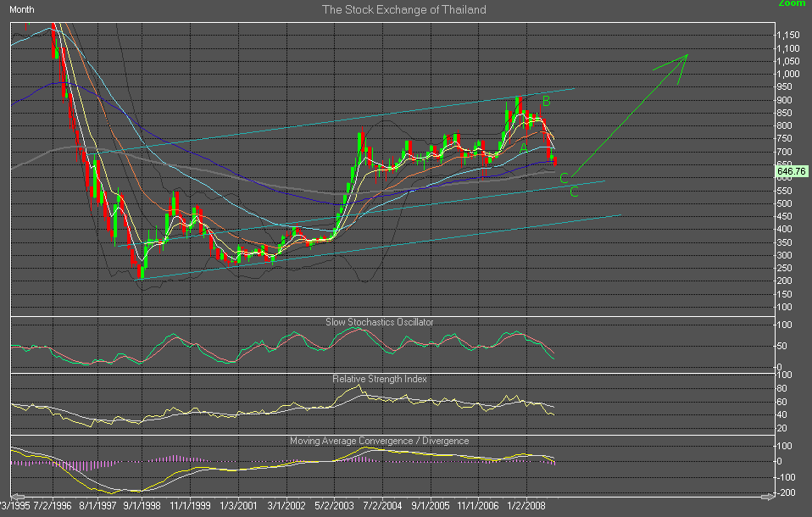Viewport: 812px width, 517px height.
Task: Click the current price tag 646.76
Action: pyautogui.click(x=792, y=171)
